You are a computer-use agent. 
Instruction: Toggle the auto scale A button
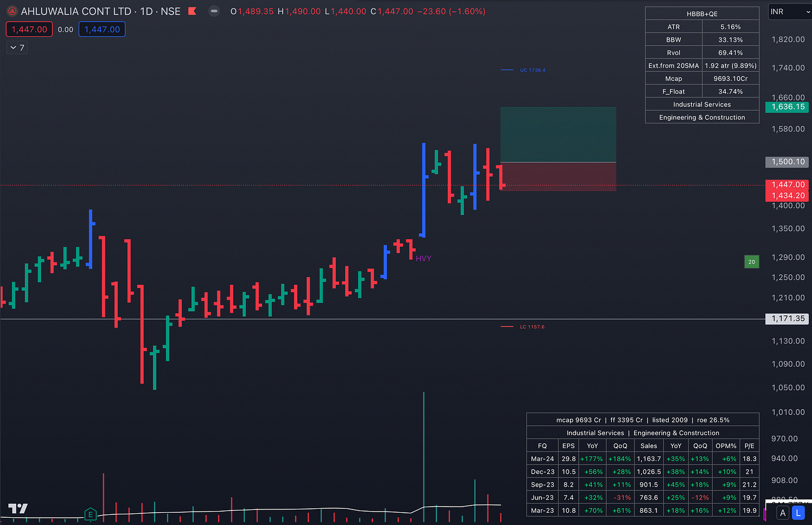tap(782, 513)
